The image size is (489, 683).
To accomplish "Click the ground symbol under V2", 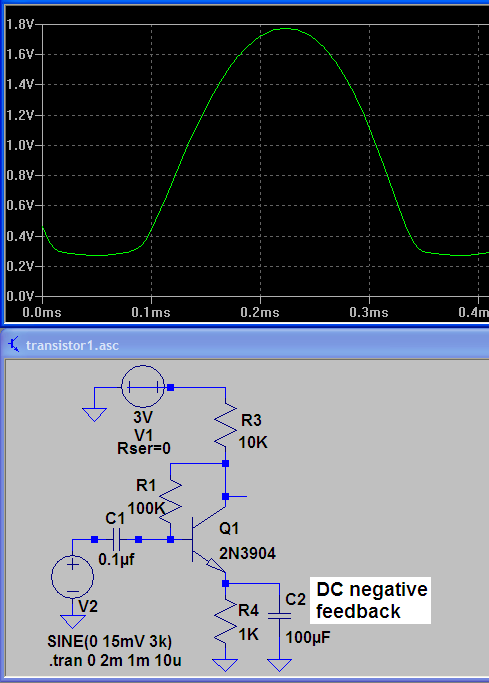I will [72, 621].
